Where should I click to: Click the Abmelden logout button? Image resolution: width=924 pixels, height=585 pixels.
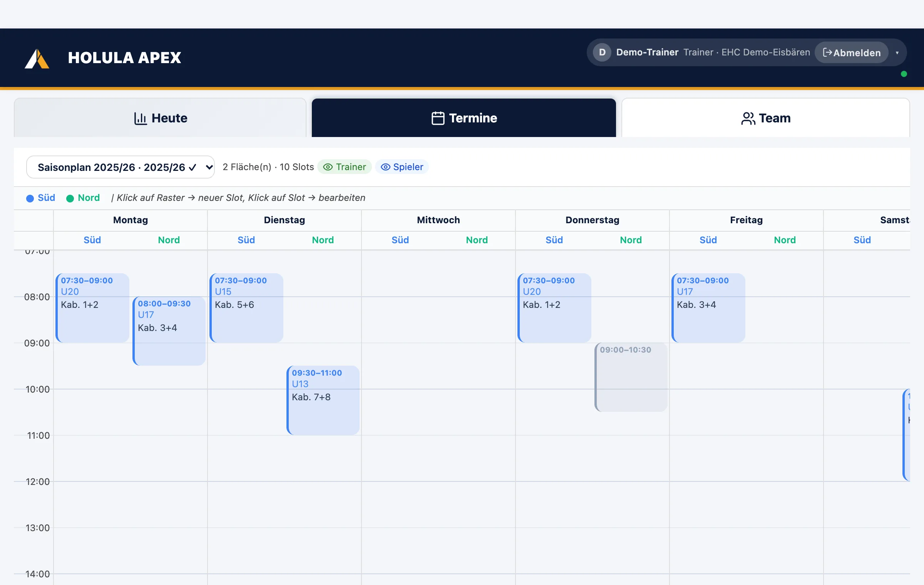852,52
